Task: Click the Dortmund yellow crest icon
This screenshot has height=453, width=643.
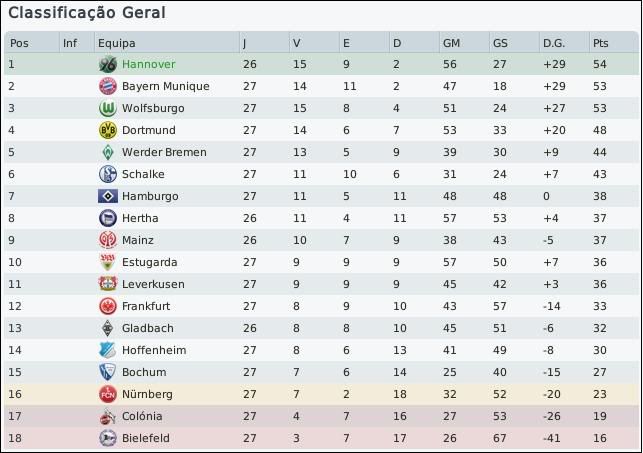Action: [108, 130]
